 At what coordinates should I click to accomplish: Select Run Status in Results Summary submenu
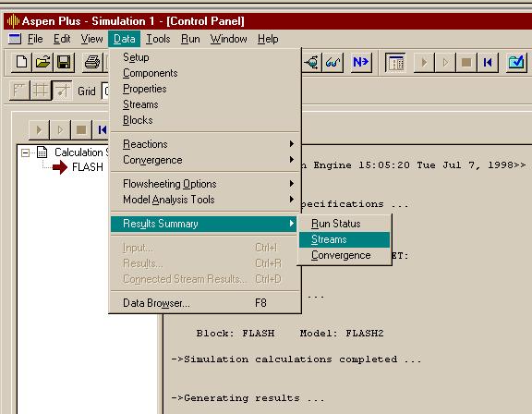pos(345,224)
